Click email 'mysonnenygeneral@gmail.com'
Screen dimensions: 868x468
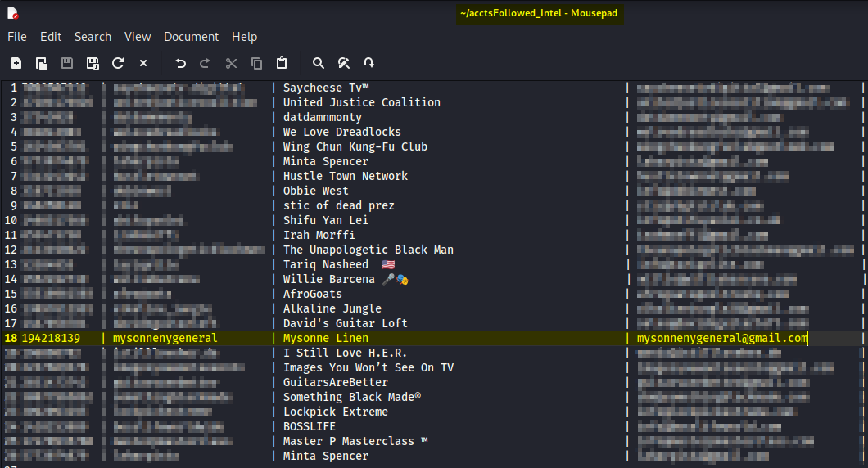[722, 338]
